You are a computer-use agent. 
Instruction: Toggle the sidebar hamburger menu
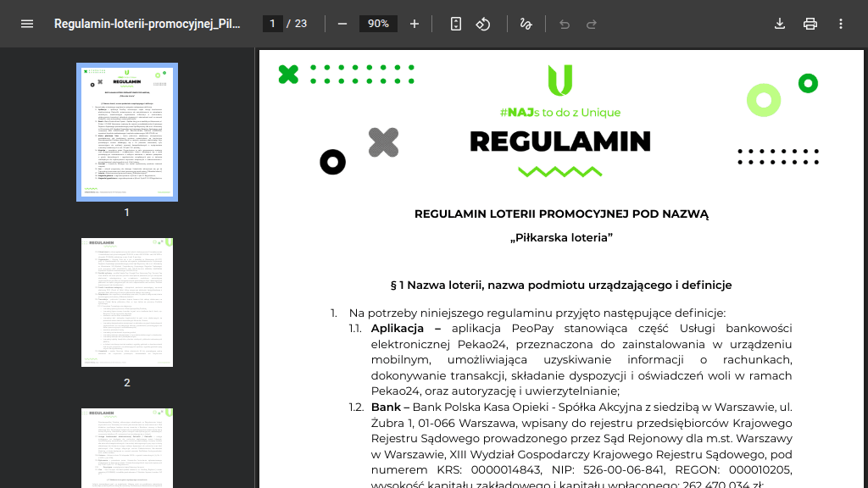(27, 24)
